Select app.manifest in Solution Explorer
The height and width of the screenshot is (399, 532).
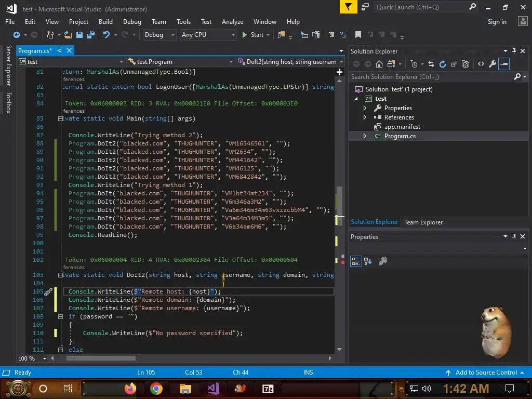(x=402, y=127)
